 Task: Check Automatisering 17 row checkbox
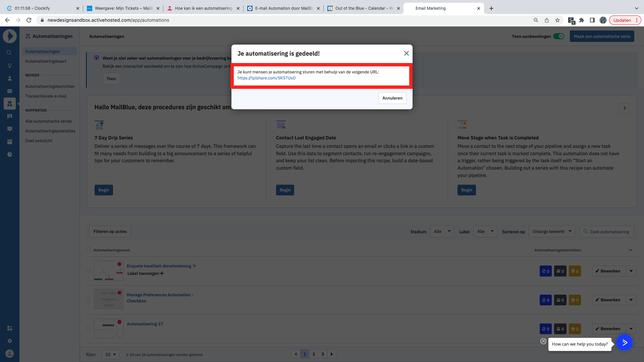(88, 328)
